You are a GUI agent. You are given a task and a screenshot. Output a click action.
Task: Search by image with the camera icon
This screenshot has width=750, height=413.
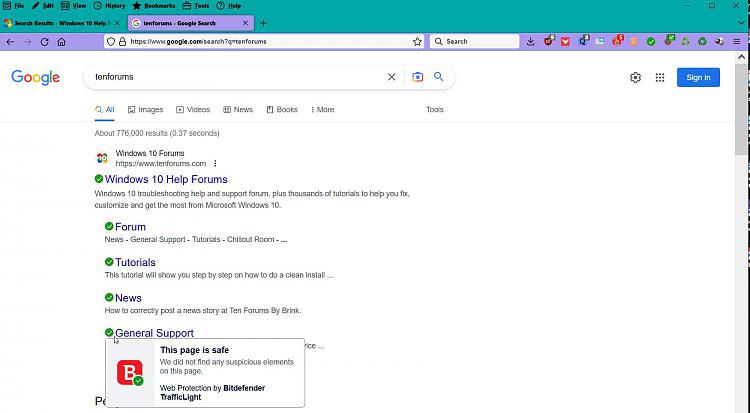pos(418,77)
